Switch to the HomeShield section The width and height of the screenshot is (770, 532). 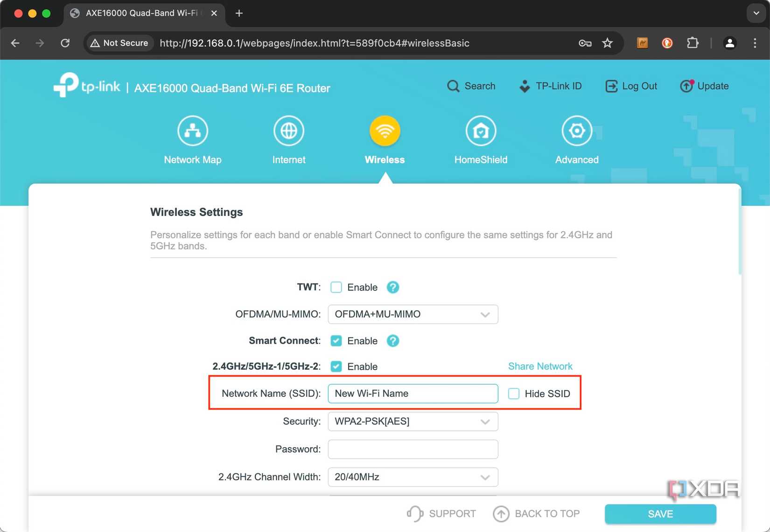point(481,139)
